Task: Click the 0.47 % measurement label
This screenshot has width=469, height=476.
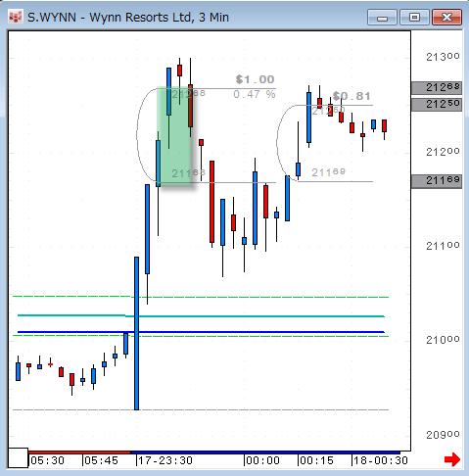Action: coord(255,94)
